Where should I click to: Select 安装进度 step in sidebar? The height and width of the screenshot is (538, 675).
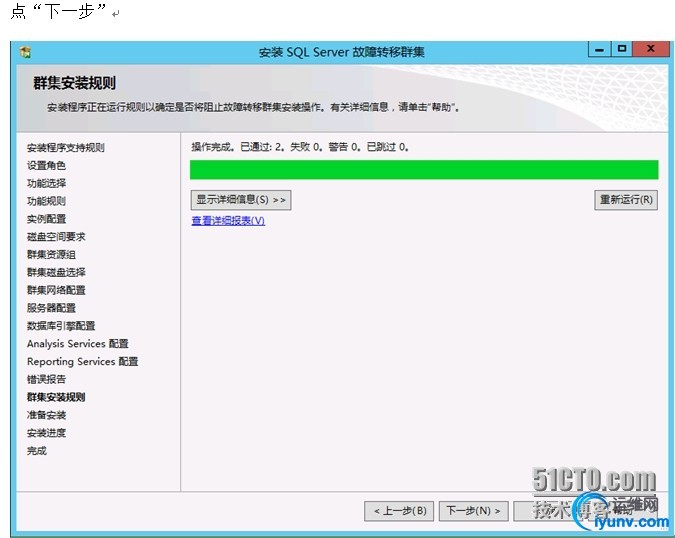[x=46, y=433]
